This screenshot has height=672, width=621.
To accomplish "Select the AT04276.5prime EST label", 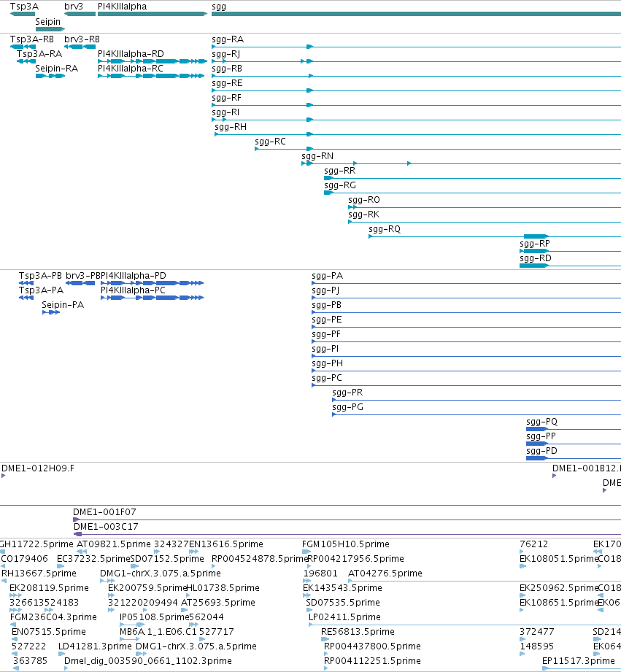I will 385,573.
